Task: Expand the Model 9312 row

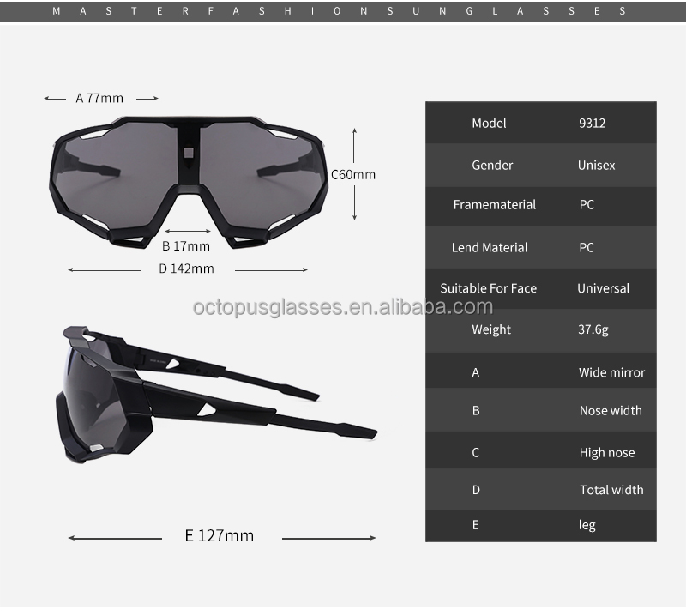Action: click(x=541, y=124)
